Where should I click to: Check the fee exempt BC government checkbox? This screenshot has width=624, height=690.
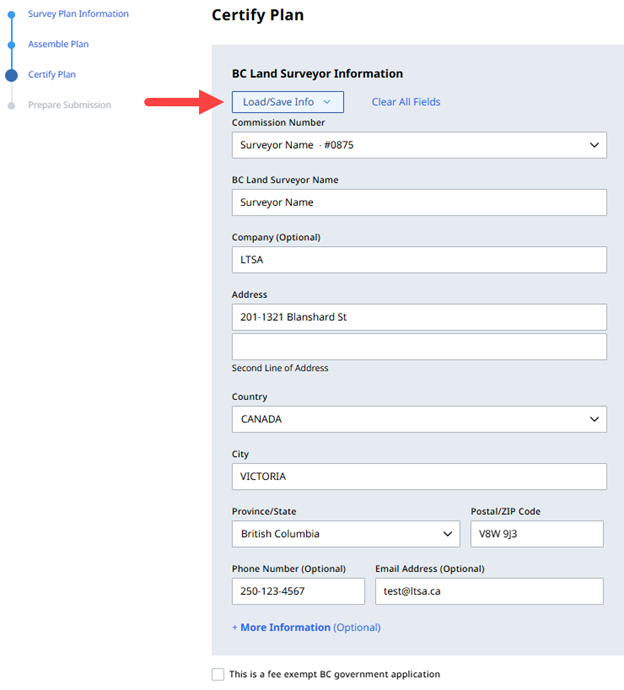pyautogui.click(x=218, y=674)
